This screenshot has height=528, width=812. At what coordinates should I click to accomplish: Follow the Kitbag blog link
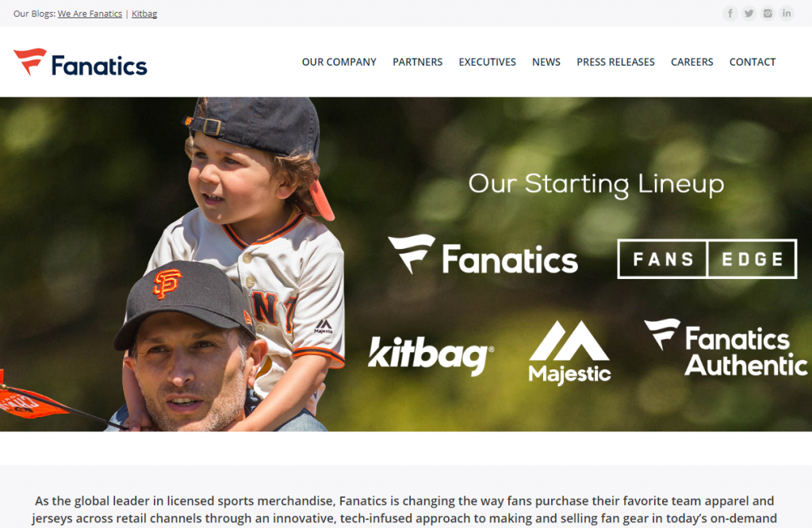pyautogui.click(x=144, y=14)
